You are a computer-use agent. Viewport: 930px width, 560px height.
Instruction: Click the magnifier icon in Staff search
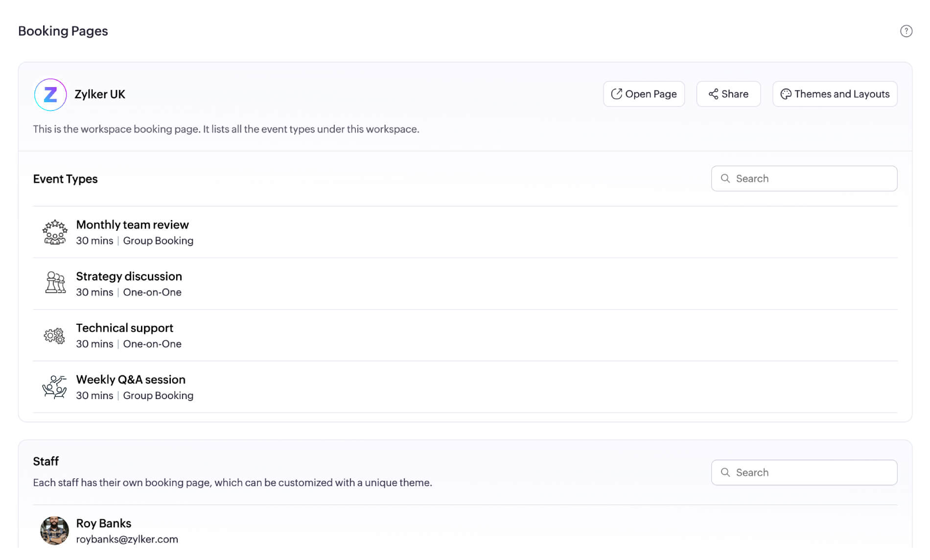(725, 472)
